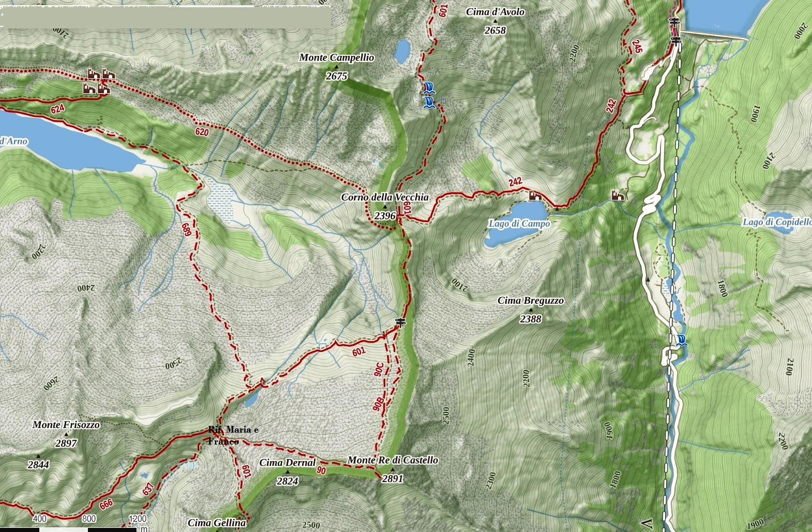Select the Lago di Copidello label
Screen dimensions: 812x532
pos(777,222)
